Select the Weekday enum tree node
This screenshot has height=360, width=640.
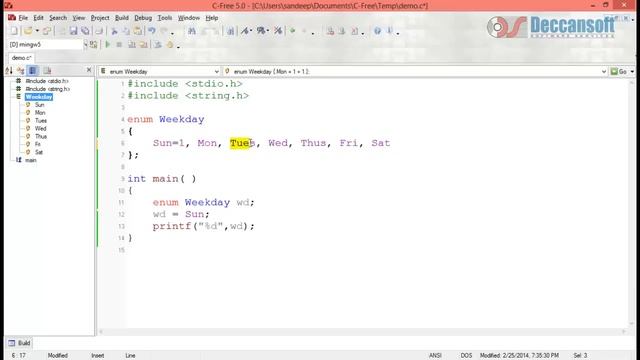coord(38,97)
